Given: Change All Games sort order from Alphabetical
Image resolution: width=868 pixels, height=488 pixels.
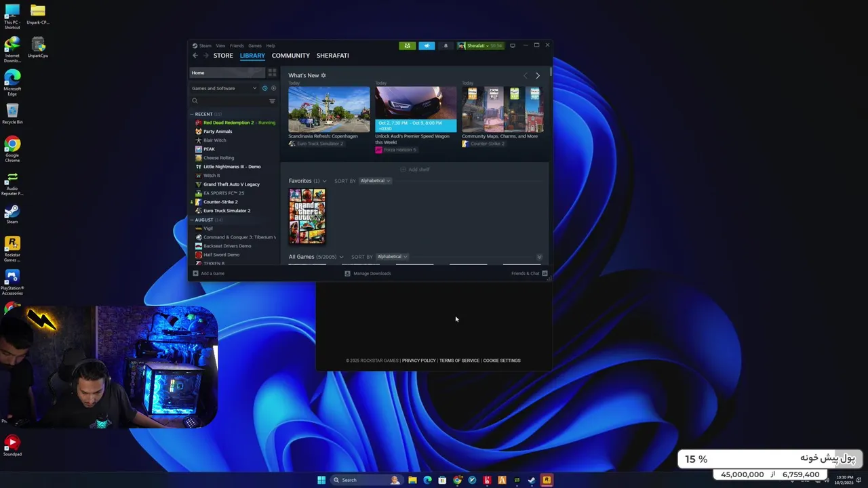Looking at the screenshot, I should pyautogui.click(x=392, y=257).
